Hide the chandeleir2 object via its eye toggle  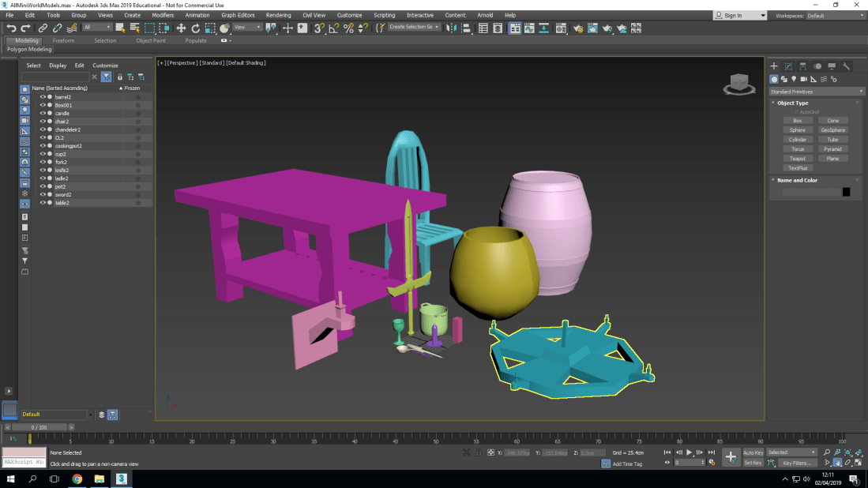(x=45, y=129)
